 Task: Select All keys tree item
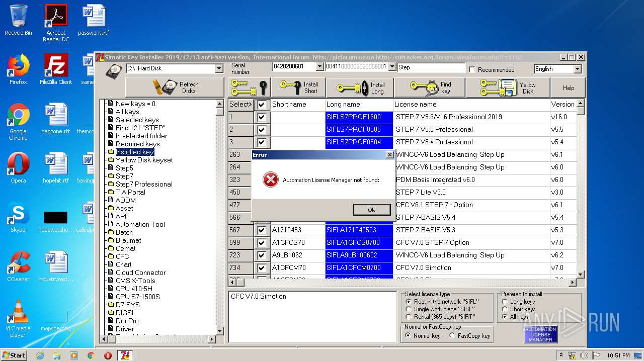coord(127,112)
